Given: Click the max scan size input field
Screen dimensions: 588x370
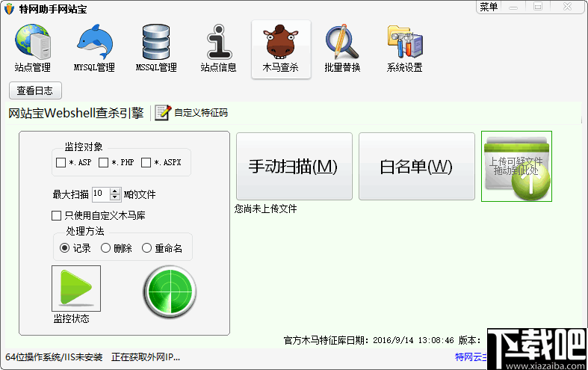Looking at the screenshot, I should pos(102,194).
